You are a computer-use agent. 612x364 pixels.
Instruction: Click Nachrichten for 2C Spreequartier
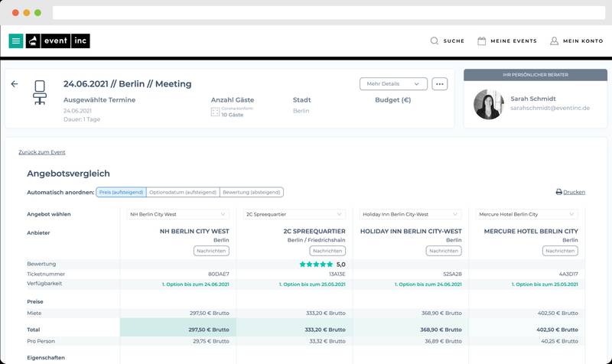327,251
